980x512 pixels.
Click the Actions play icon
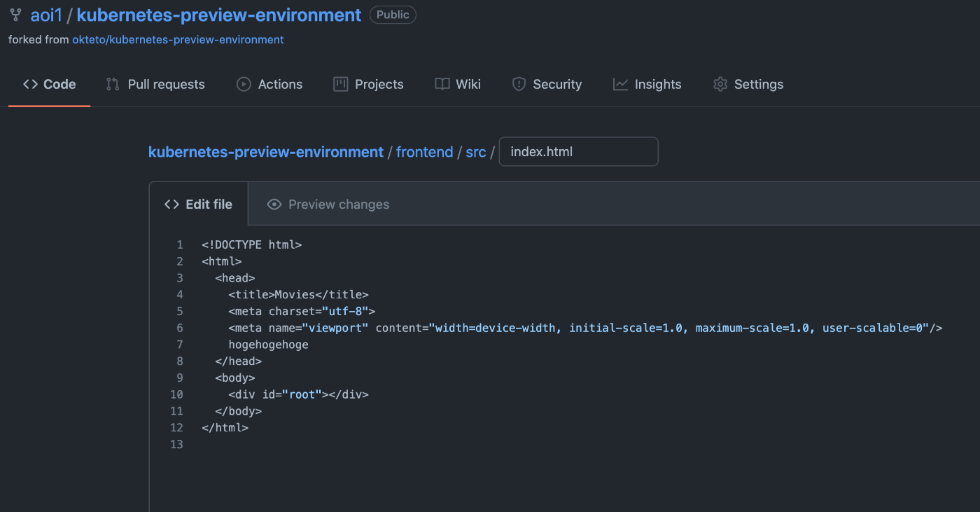click(244, 84)
